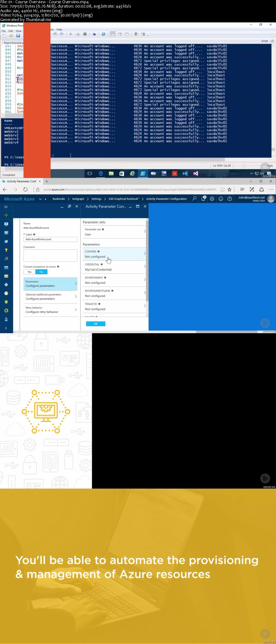Screen dimensions: 276x644
Task: Show script pane top layout icon
Action: (113, 34)
